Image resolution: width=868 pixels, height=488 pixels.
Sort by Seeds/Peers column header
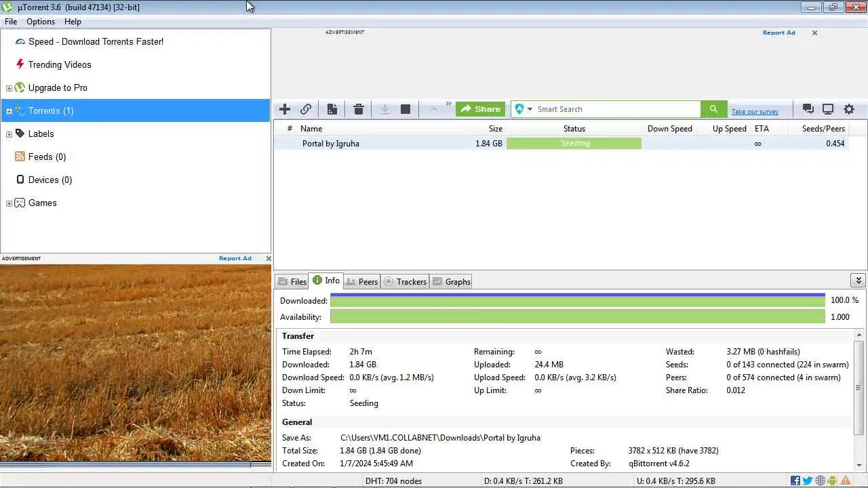(823, 129)
